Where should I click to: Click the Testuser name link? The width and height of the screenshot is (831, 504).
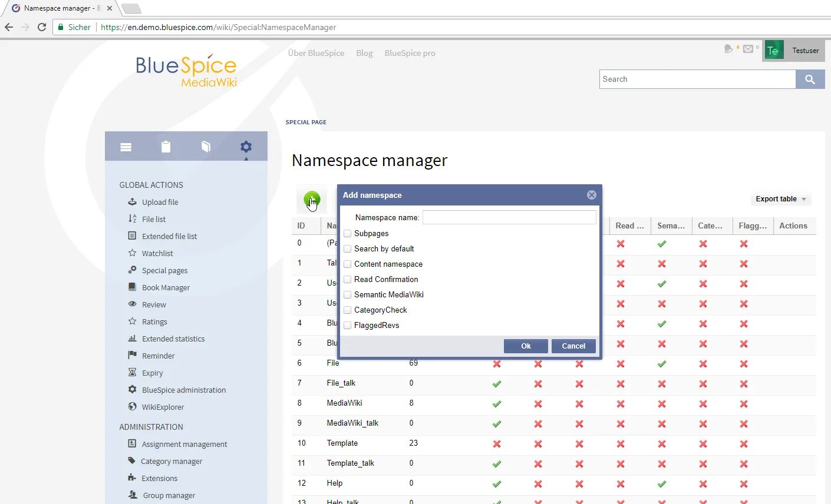pyautogui.click(x=806, y=51)
